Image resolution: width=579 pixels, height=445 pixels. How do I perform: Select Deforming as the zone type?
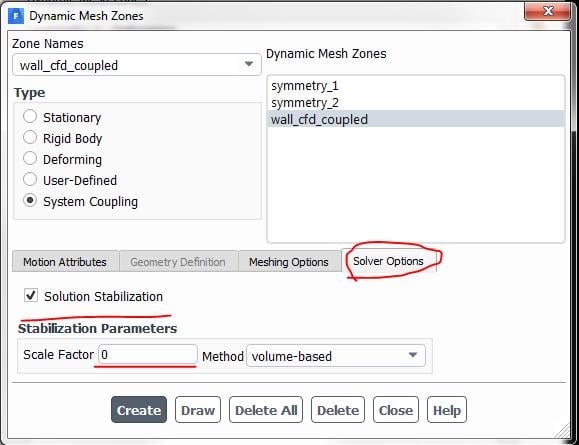30,159
